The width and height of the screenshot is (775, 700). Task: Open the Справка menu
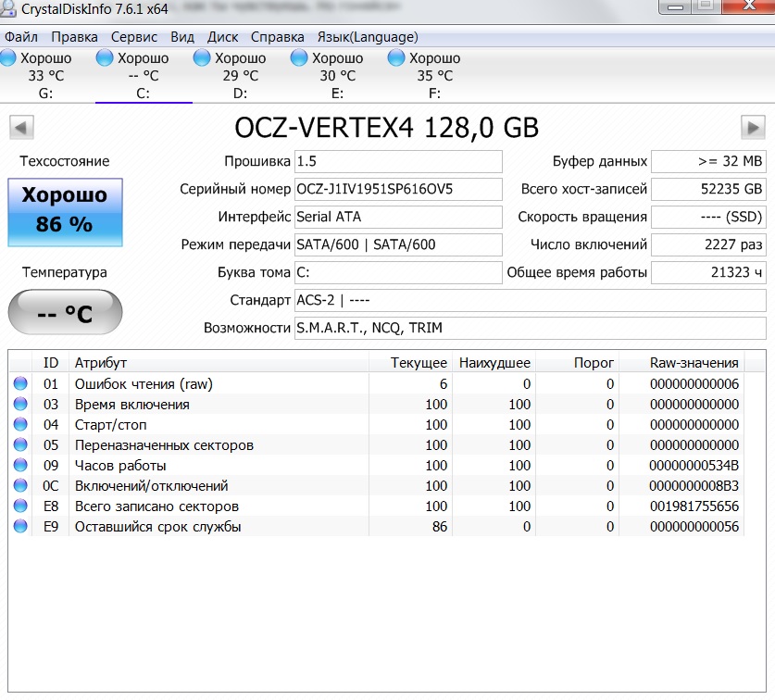click(277, 37)
